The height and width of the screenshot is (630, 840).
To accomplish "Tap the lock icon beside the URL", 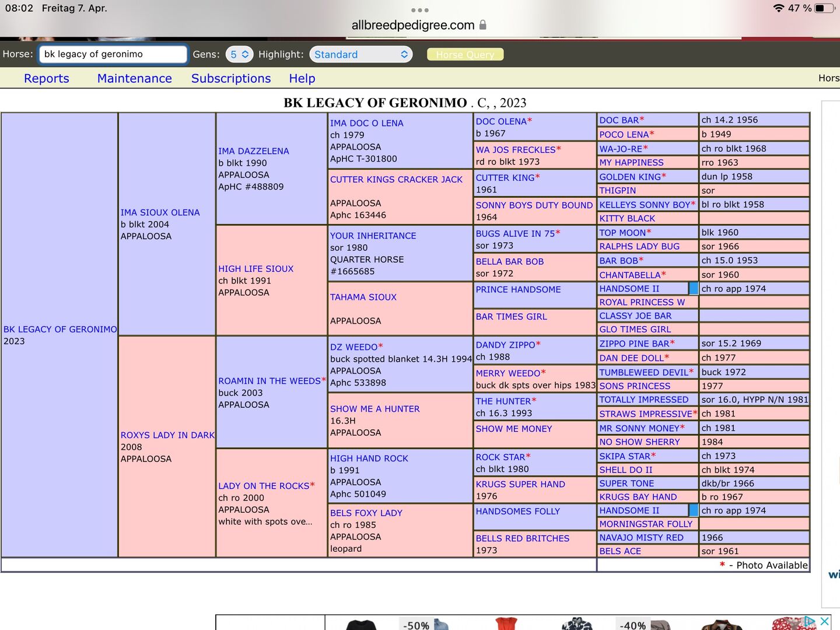I will (x=482, y=25).
